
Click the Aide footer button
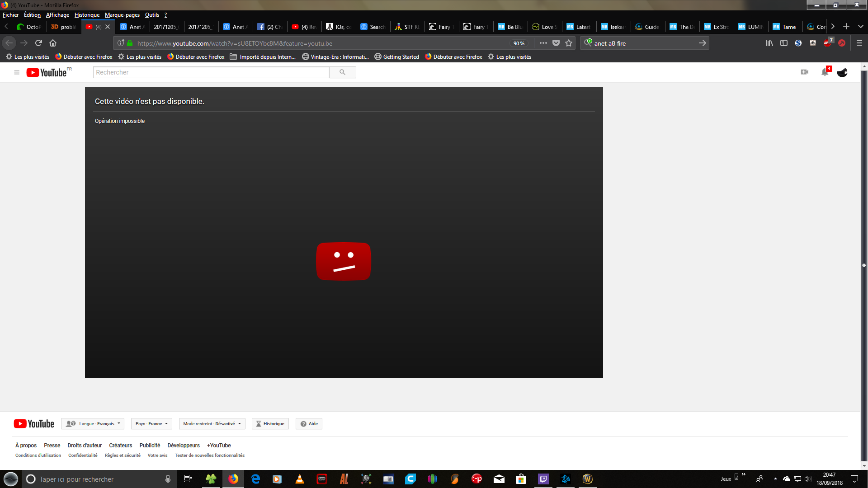coord(309,424)
